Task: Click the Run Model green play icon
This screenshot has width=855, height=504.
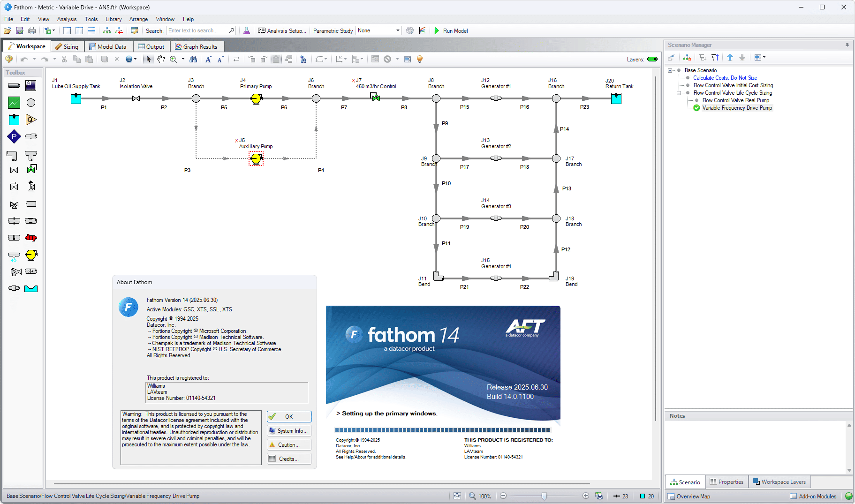Action: pyautogui.click(x=436, y=30)
